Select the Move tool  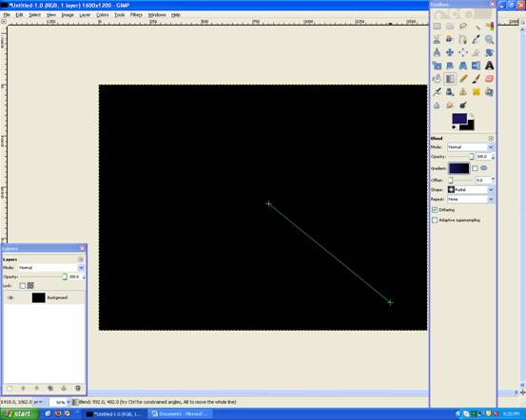point(450,52)
